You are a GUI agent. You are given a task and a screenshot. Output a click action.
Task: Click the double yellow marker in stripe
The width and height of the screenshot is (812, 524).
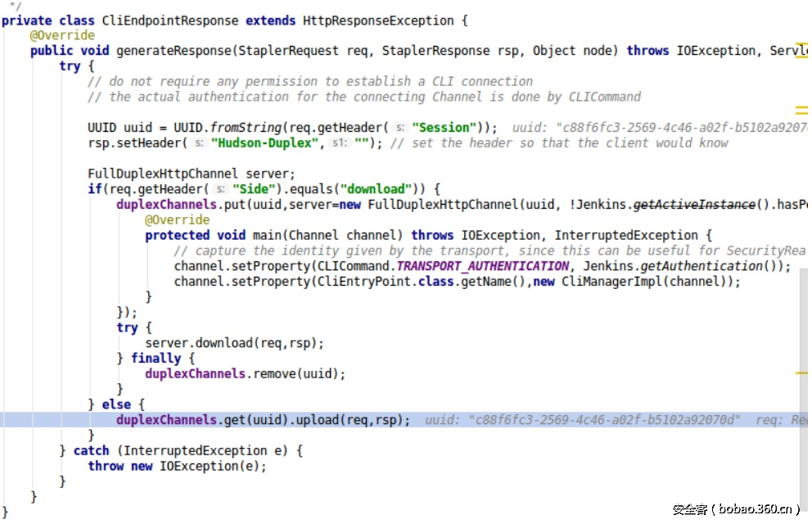(801, 110)
